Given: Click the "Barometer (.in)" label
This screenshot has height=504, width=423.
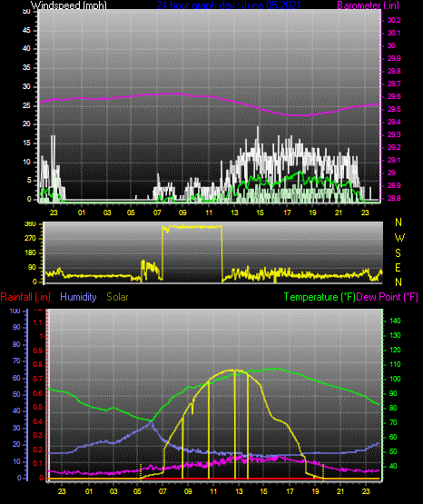Looking at the screenshot, I should tap(368, 5).
